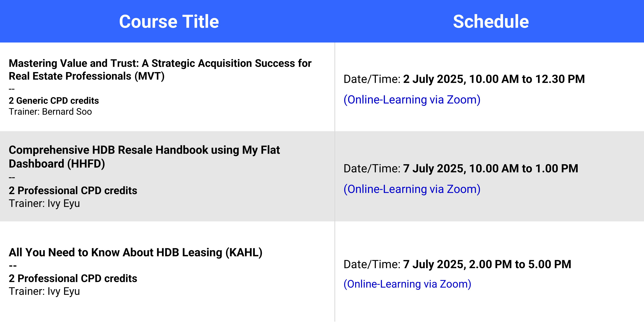Click the 2 July 2025 date and time

click(494, 79)
